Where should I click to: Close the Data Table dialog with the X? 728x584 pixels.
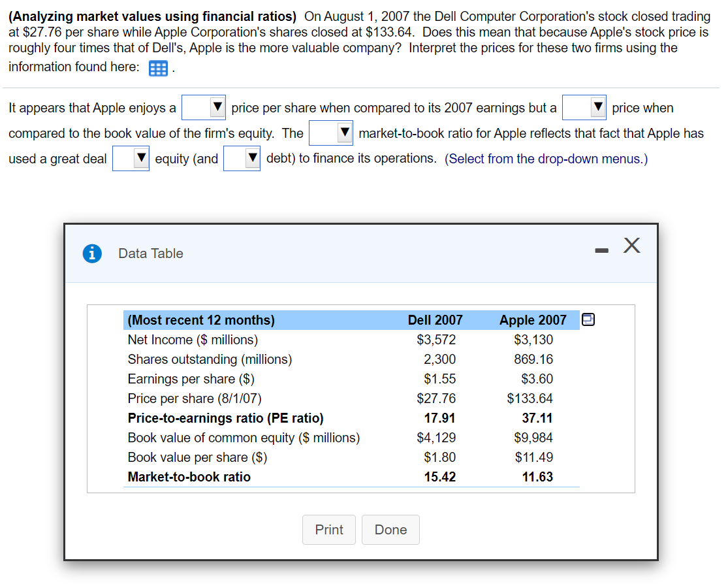[631, 246]
